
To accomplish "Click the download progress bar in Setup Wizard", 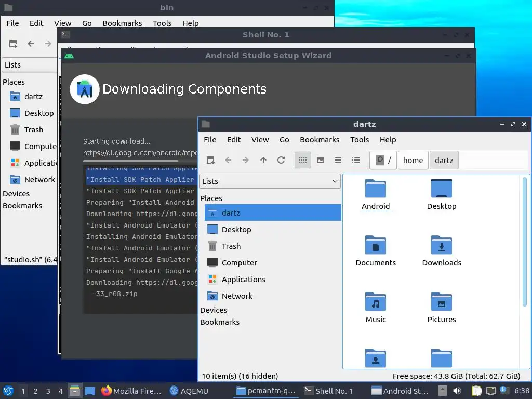I will pos(140,161).
